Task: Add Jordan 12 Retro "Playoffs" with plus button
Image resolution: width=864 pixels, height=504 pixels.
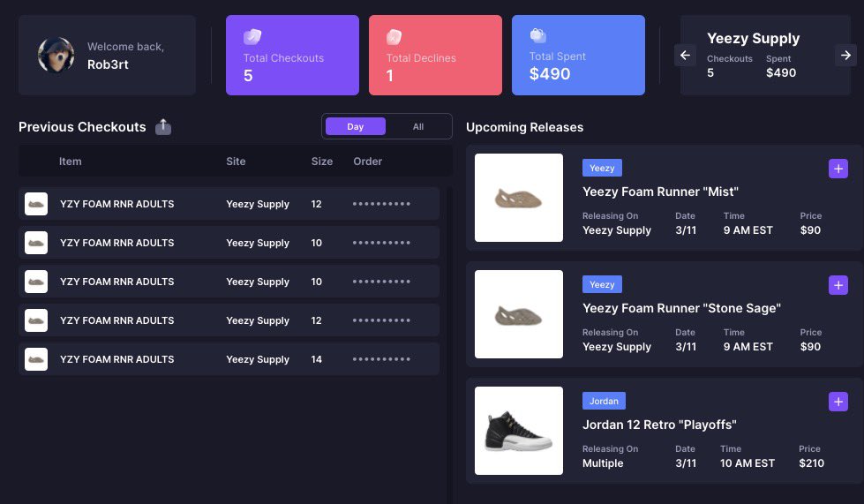Action: 838,402
